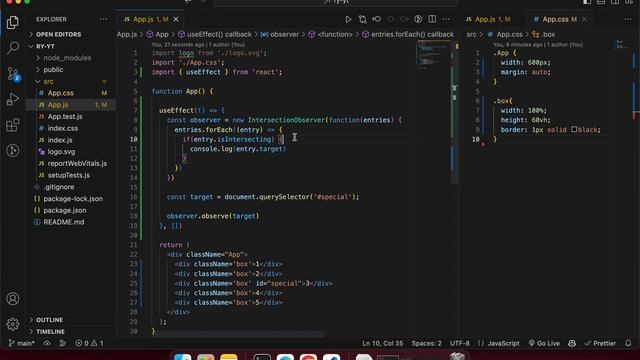Click Go Live in status bar
Image resolution: width=640 pixels, height=360 pixels.
544,343
